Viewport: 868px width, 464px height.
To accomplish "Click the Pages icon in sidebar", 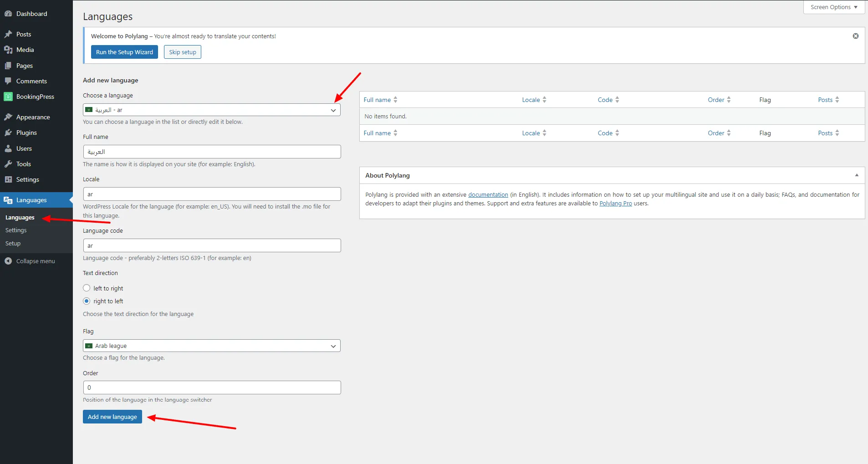I will 8,66.
